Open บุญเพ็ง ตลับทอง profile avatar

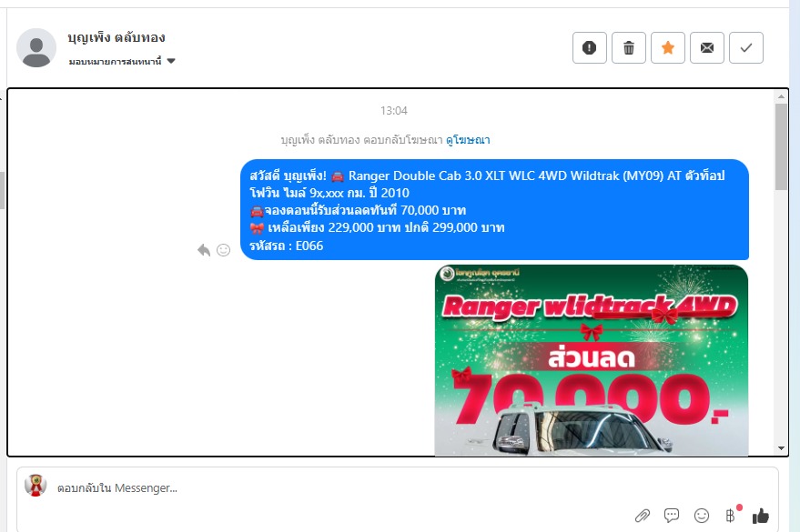(x=36, y=48)
